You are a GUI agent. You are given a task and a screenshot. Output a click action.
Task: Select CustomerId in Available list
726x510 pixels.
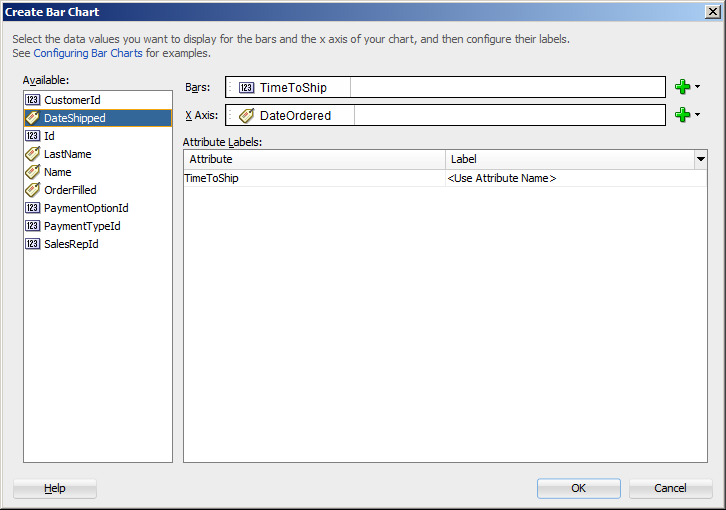coord(98,100)
